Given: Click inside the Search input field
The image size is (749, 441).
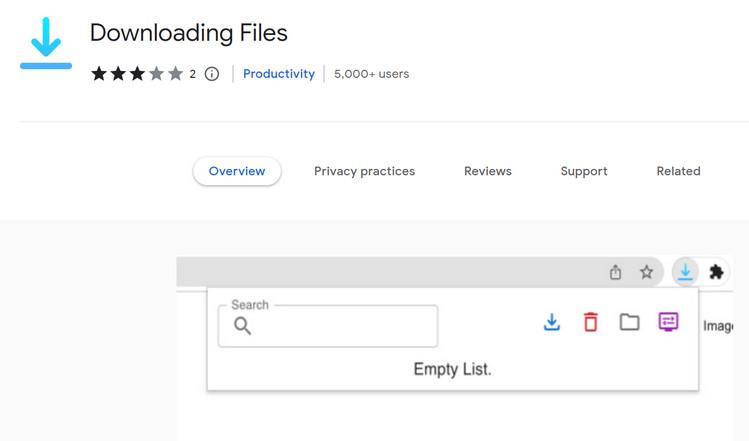Looking at the screenshot, I should pos(340,327).
